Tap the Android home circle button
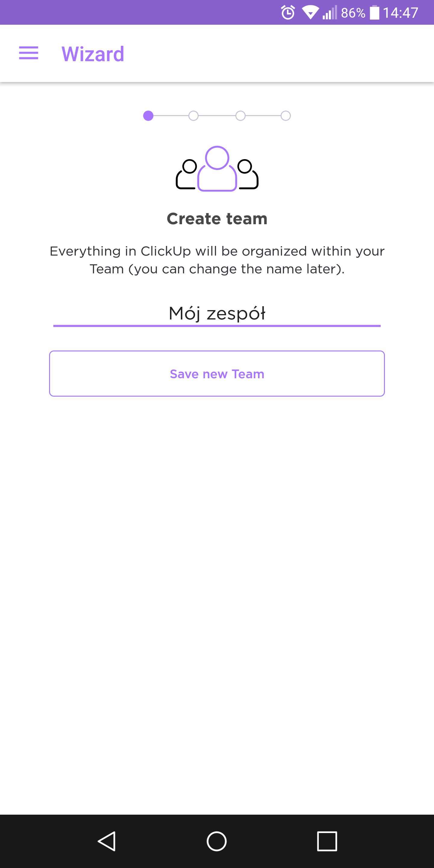434x868 pixels. pos(217,841)
